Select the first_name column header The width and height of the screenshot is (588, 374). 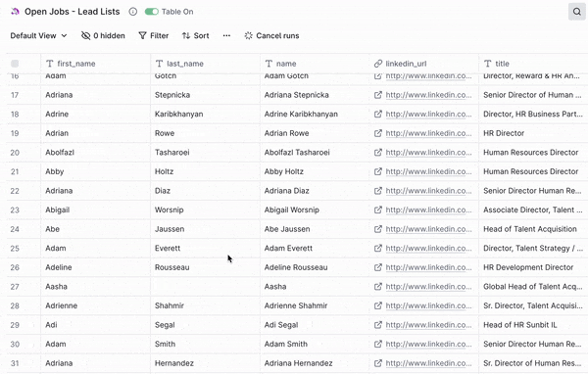pos(95,64)
